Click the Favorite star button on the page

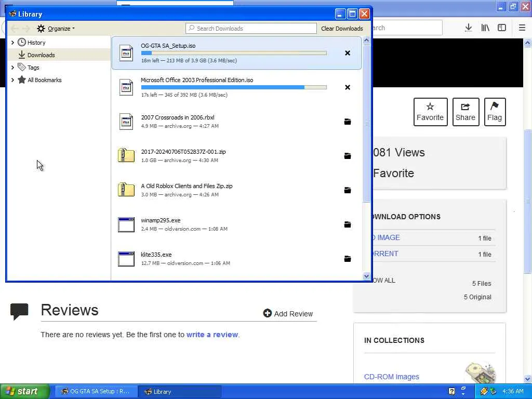click(x=430, y=112)
